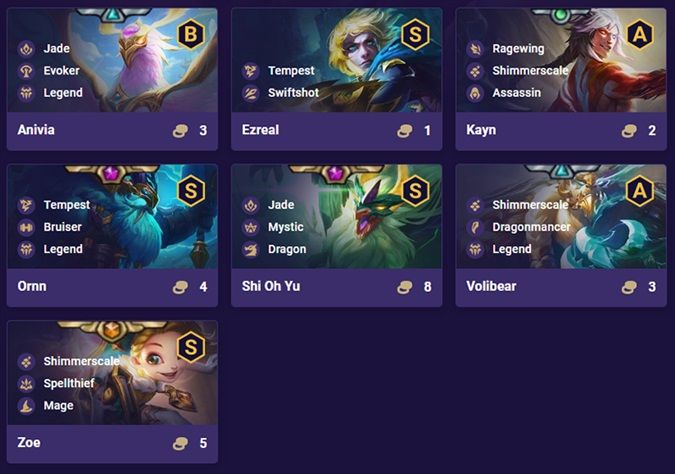Click the Ragewing trait icon on Kayn
The image size is (675, 474).
pos(475,49)
